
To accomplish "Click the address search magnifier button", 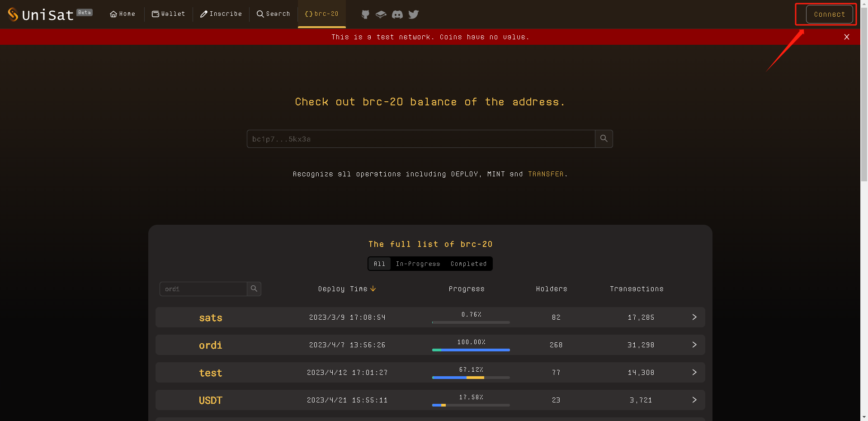I will coord(604,139).
